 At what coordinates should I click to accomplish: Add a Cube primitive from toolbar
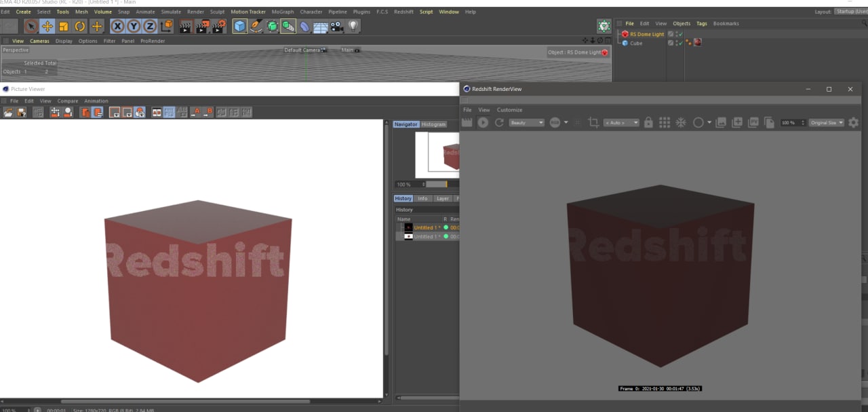(x=239, y=26)
